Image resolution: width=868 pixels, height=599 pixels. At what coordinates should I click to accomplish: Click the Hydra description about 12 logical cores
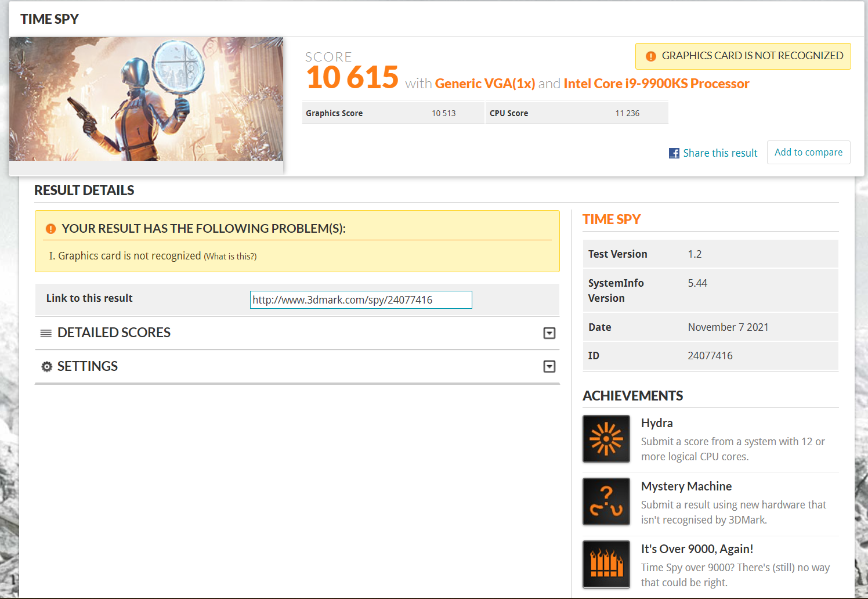(733, 449)
